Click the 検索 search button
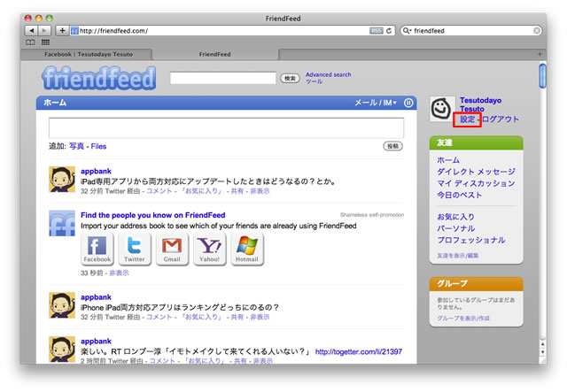 pos(290,78)
